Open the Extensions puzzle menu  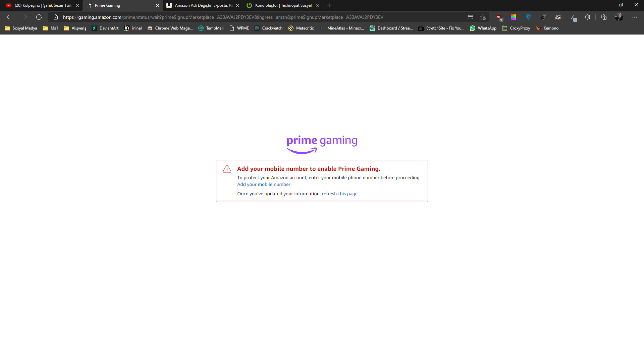point(587,17)
